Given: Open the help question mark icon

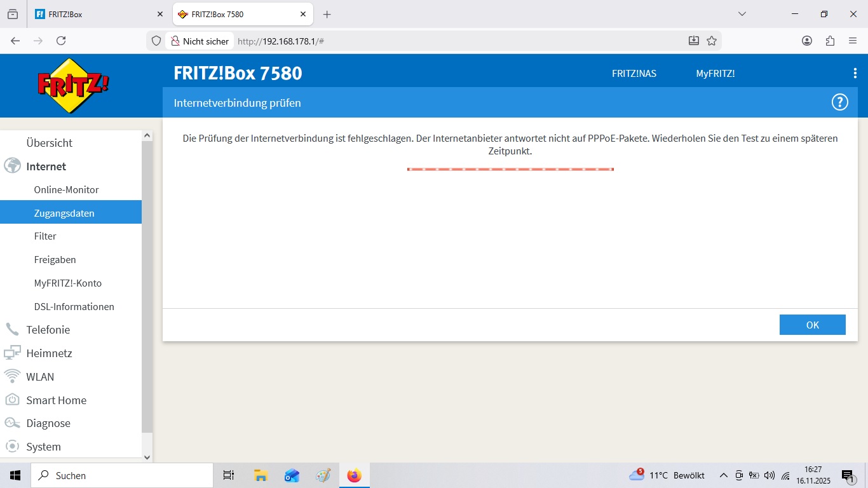Looking at the screenshot, I should click(x=840, y=102).
